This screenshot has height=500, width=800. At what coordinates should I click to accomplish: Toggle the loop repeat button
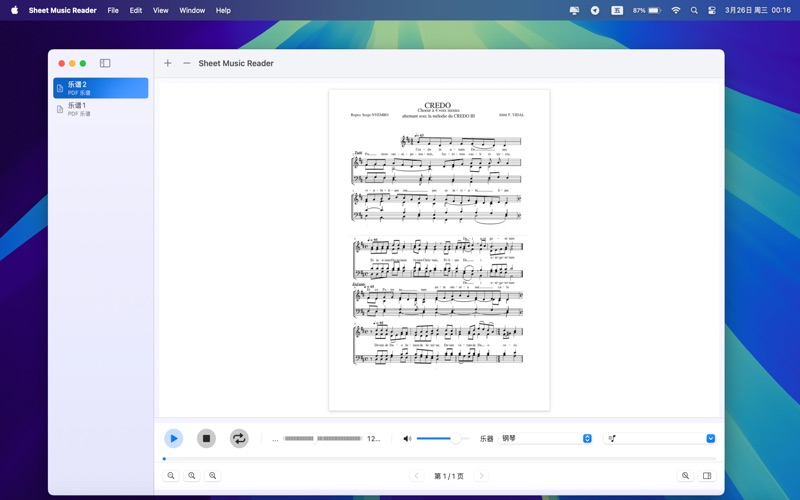239,438
